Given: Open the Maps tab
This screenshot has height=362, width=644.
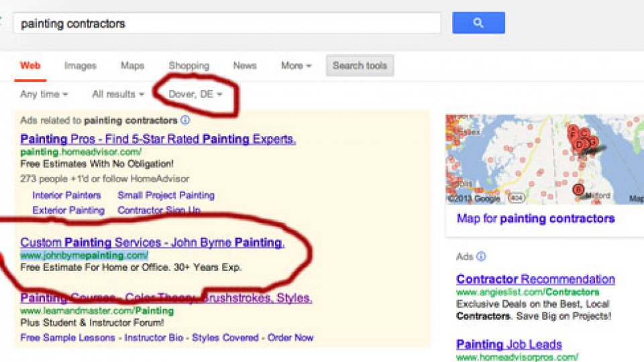Looking at the screenshot, I should click(x=132, y=65).
